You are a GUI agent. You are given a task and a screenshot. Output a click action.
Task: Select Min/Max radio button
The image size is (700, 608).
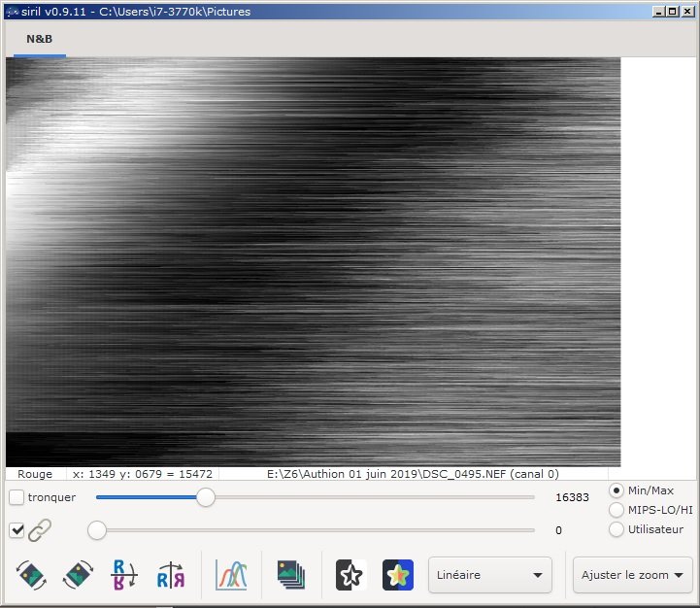click(617, 490)
